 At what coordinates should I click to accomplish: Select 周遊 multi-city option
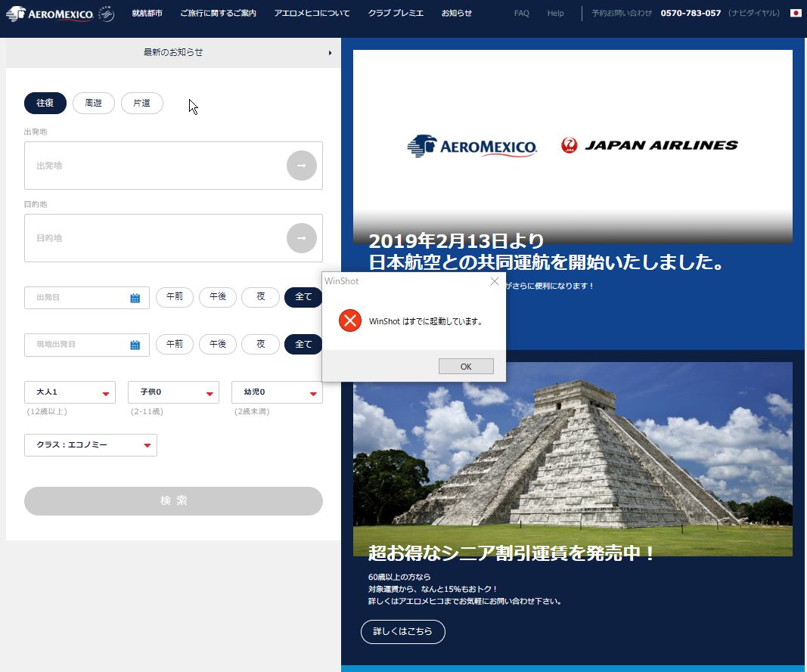(x=93, y=103)
